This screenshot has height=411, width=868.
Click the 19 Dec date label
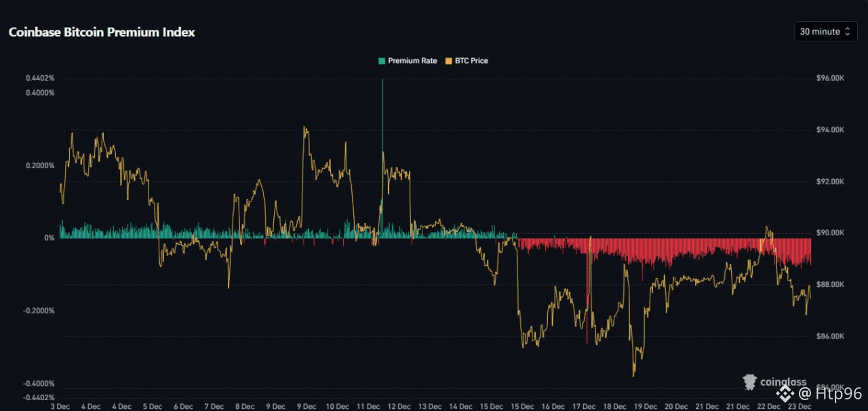point(646,407)
